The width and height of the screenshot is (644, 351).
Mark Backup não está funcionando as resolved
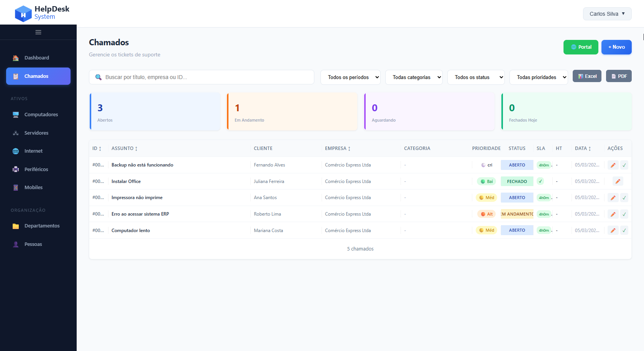(x=624, y=165)
